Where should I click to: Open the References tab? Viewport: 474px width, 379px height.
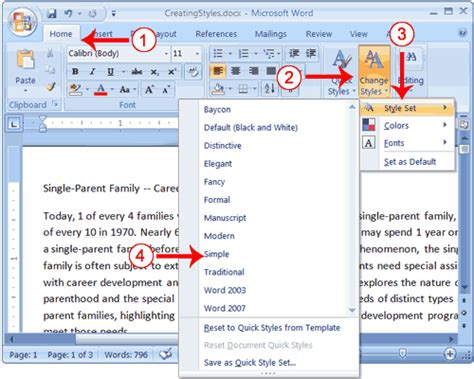(x=216, y=34)
